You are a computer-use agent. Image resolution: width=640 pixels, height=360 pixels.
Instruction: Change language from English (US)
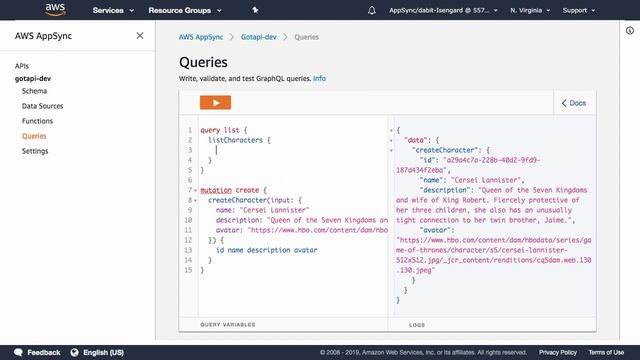[x=103, y=352]
